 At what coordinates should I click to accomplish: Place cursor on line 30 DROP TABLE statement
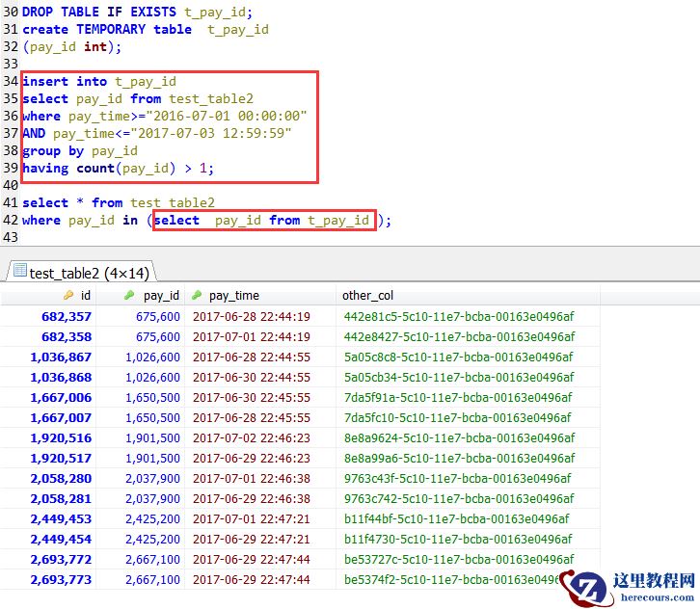(x=138, y=12)
